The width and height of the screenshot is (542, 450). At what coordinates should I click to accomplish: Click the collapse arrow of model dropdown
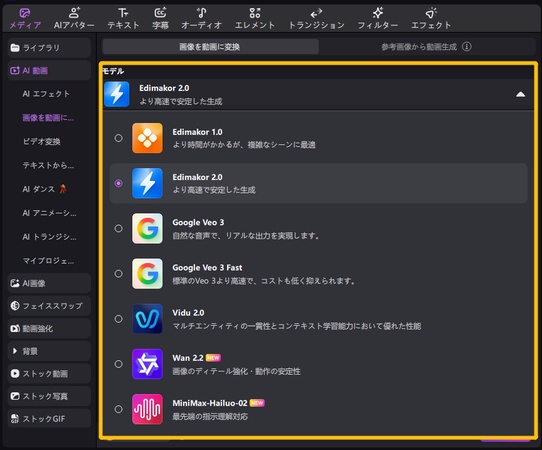(521, 94)
